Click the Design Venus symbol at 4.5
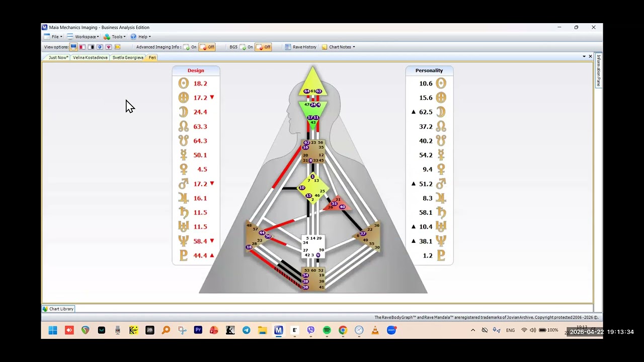Screen dimensions: 644x362 184,169
